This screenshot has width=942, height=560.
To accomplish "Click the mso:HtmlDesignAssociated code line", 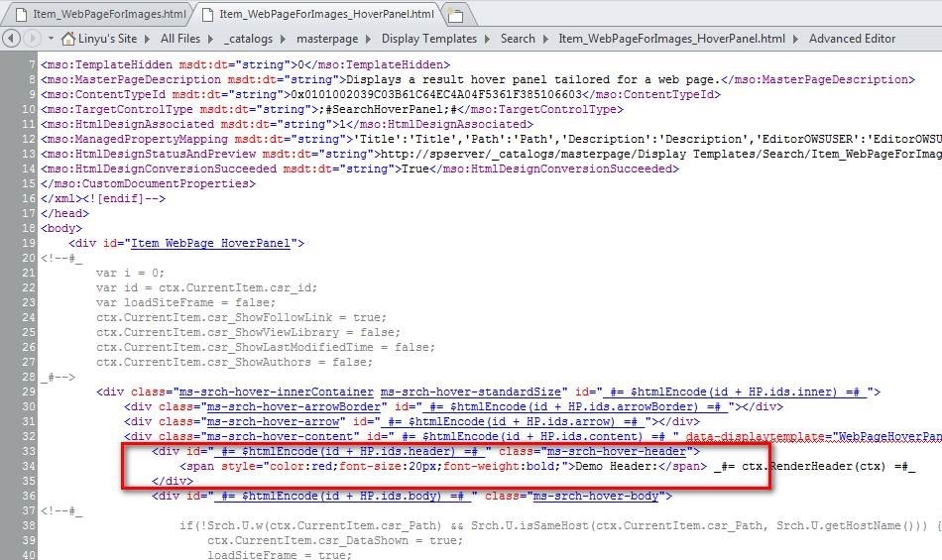I will click(287, 124).
